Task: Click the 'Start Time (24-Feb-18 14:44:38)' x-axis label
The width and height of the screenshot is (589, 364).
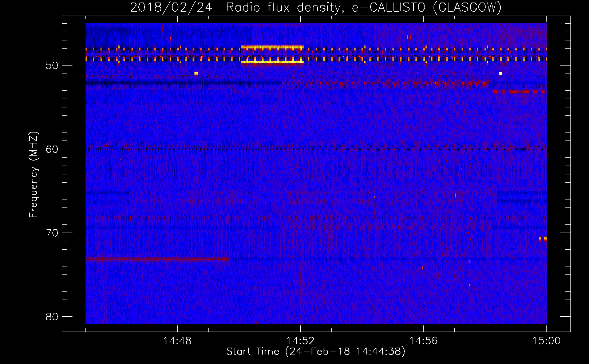Action: pos(316,352)
